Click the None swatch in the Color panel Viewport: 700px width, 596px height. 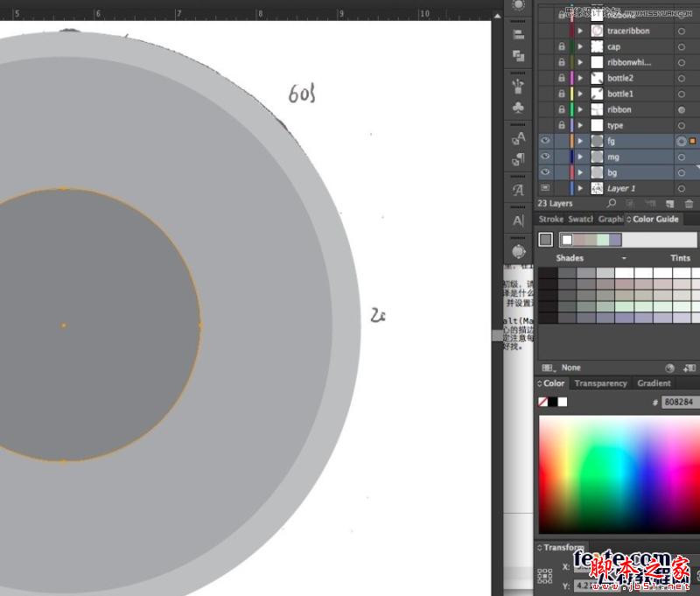click(544, 402)
